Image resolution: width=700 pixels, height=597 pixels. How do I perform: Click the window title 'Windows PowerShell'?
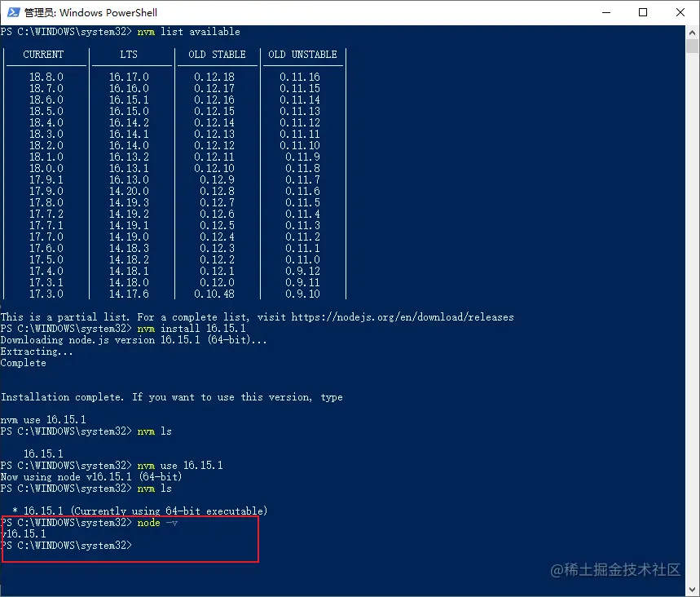click(x=108, y=12)
